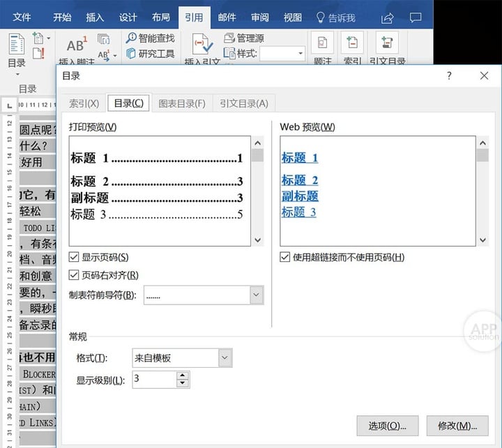Switch to the 插入 ribbon tab

[x=95, y=17]
